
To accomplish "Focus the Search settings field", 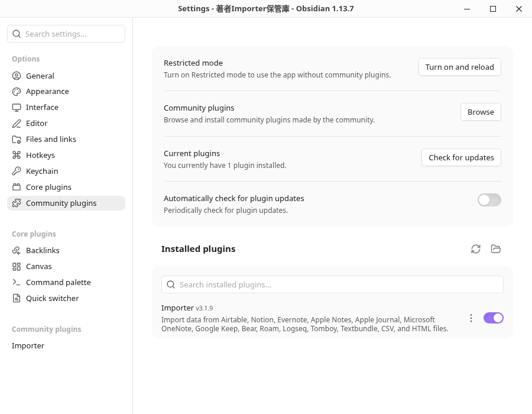I will (66, 34).
